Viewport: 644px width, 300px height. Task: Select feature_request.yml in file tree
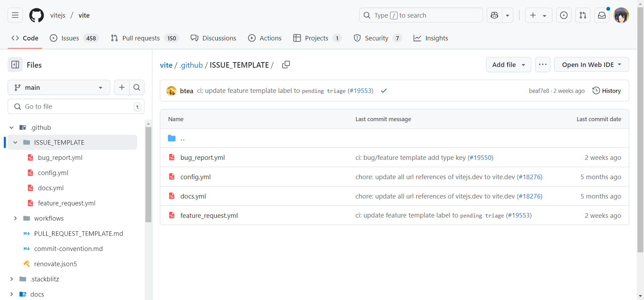tap(67, 203)
